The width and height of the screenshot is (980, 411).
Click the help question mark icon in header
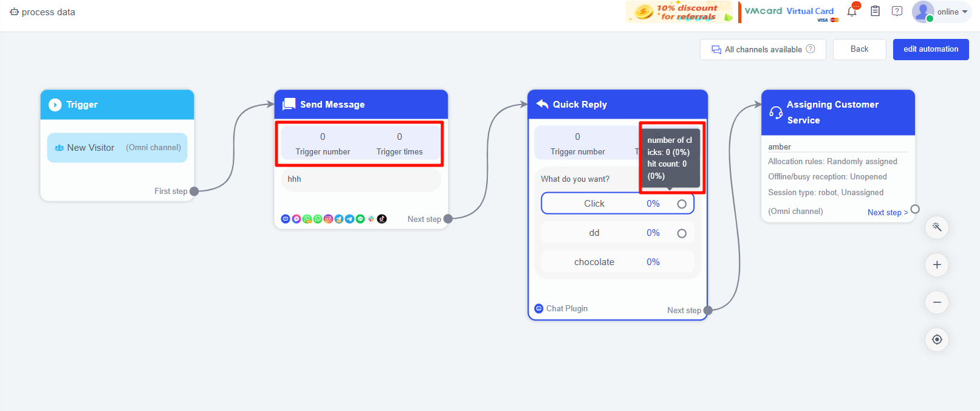click(x=897, y=12)
